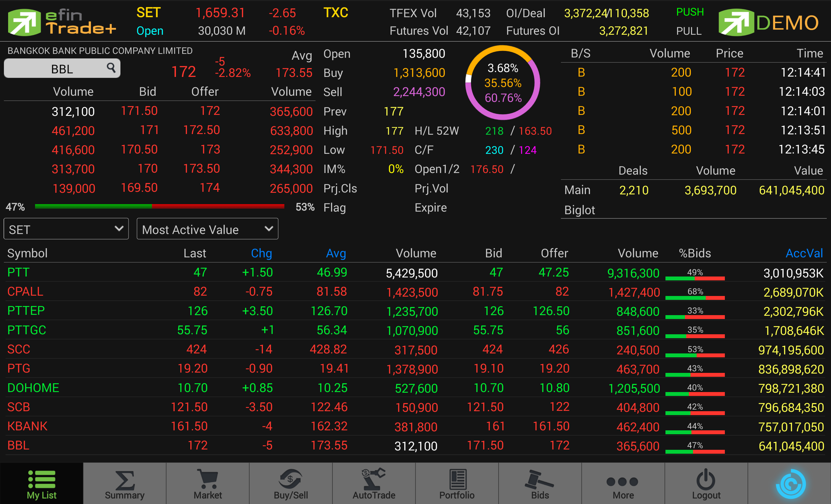
Task: Open the More menu
Action: pyautogui.click(x=623, y=484)
